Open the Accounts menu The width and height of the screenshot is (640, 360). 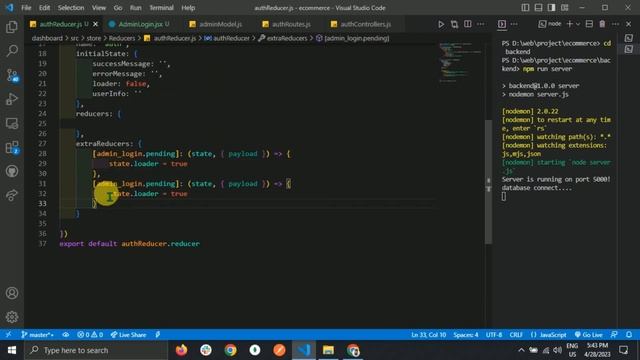point(12,293)
